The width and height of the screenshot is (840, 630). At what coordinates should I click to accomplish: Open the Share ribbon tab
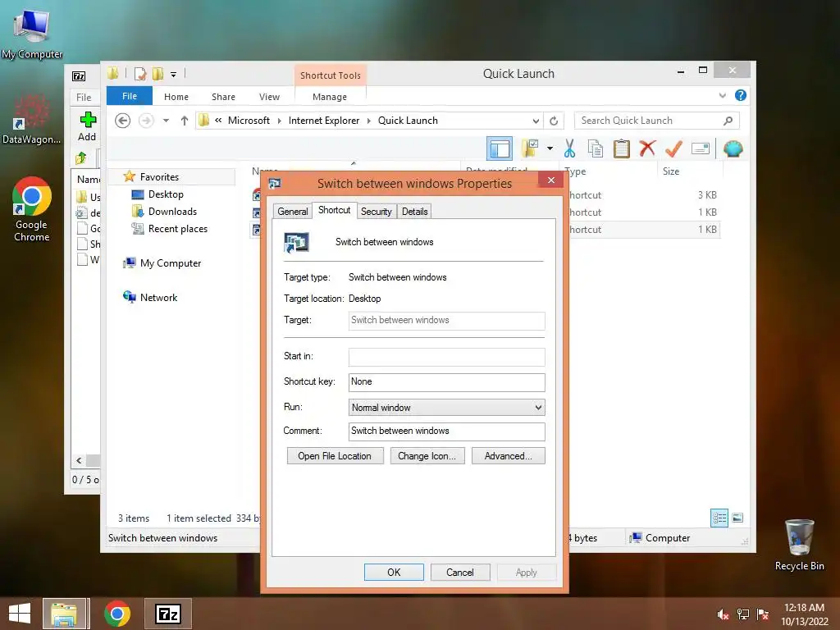223,97
